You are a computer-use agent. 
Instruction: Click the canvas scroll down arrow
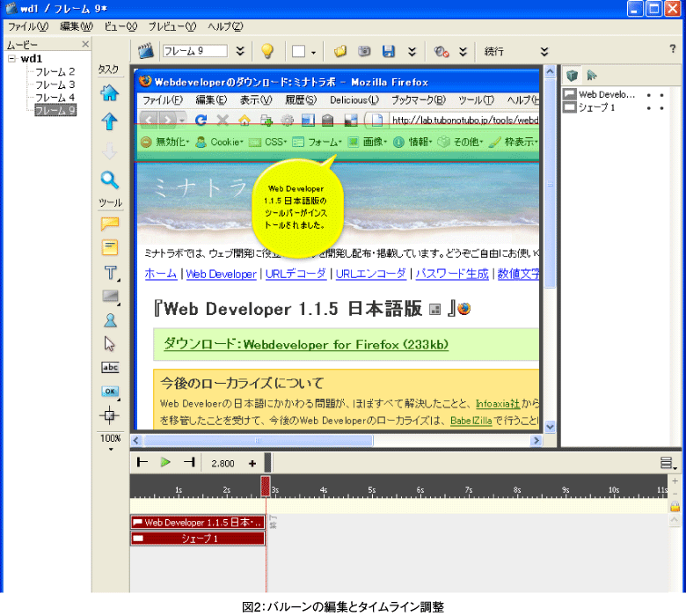coord(551,427)
